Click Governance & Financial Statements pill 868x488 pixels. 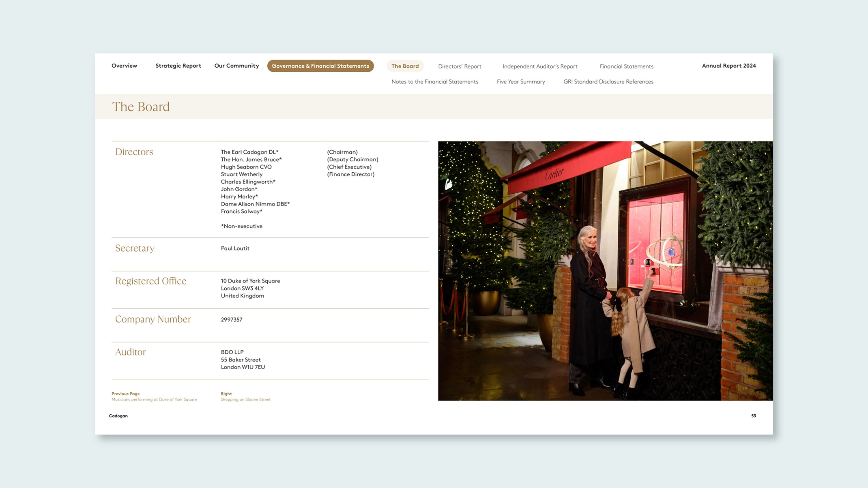(320, 66)
